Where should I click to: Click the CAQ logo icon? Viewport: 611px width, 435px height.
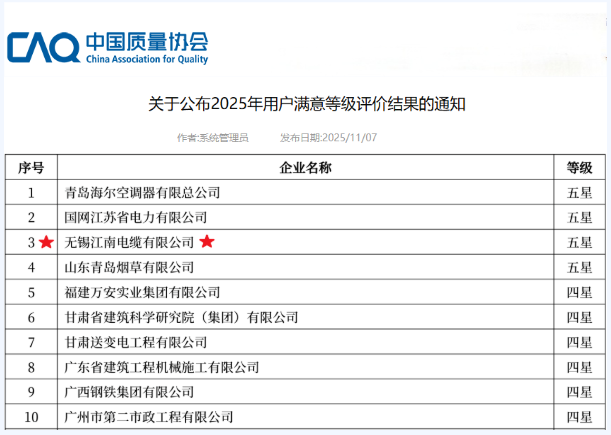click(x=42, y=47)
